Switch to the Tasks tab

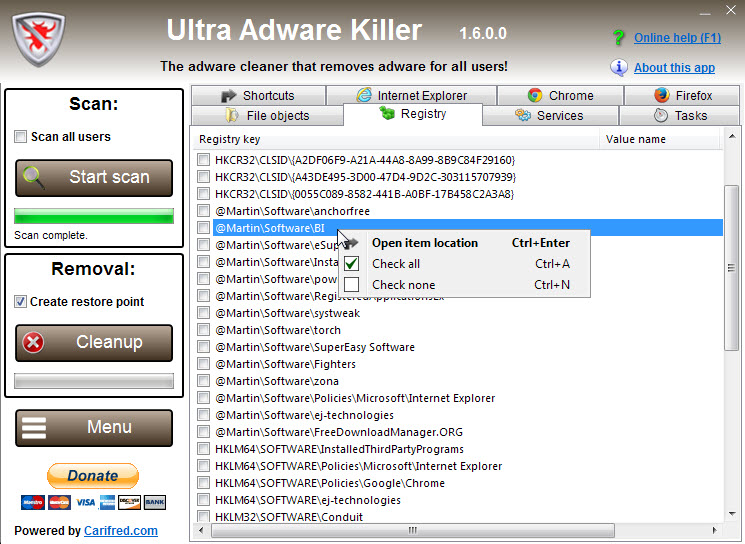[x=679, y=115]
